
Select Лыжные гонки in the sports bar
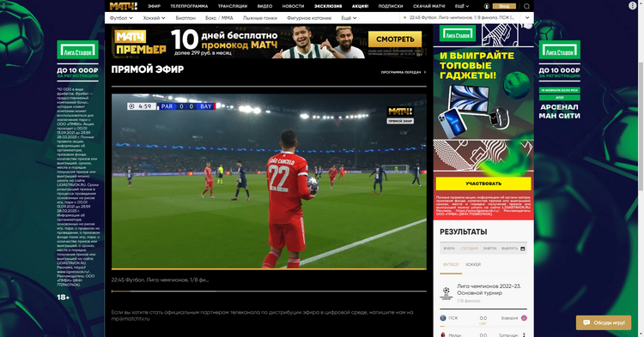click(260, 18)
